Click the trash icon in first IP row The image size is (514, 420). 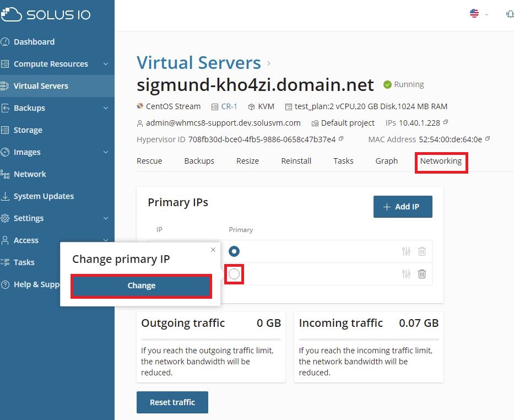click(422, 251)
